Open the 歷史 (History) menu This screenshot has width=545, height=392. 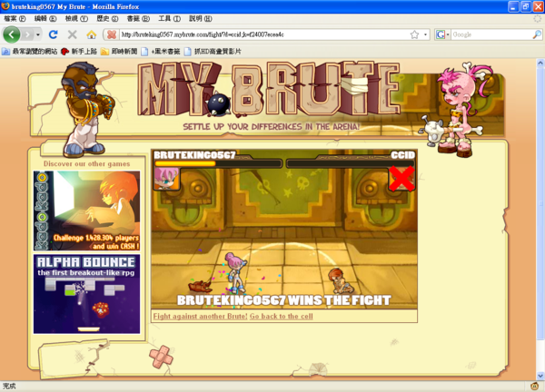pyautogui.click(x=107, y=19)
